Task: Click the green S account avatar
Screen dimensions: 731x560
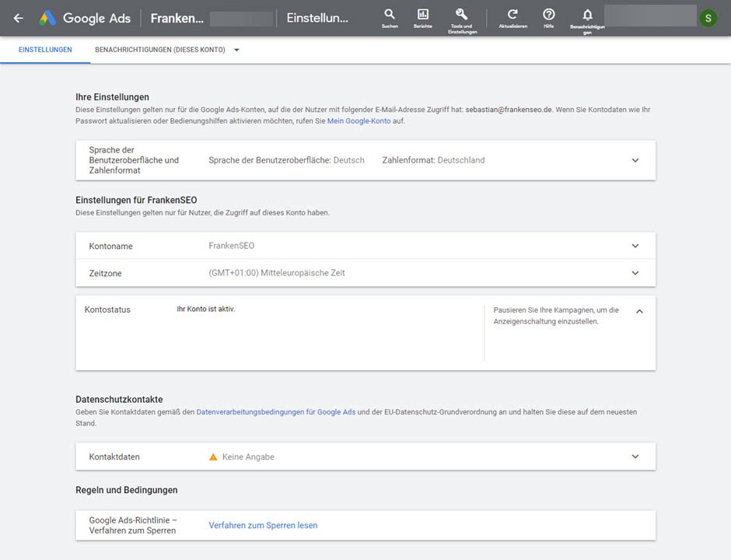Action: coord(708,18)
